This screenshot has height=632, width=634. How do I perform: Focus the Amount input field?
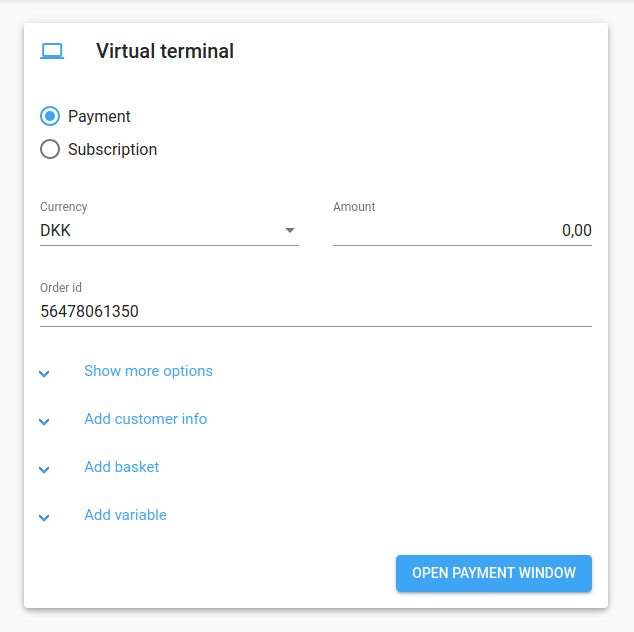coord(462,230)
